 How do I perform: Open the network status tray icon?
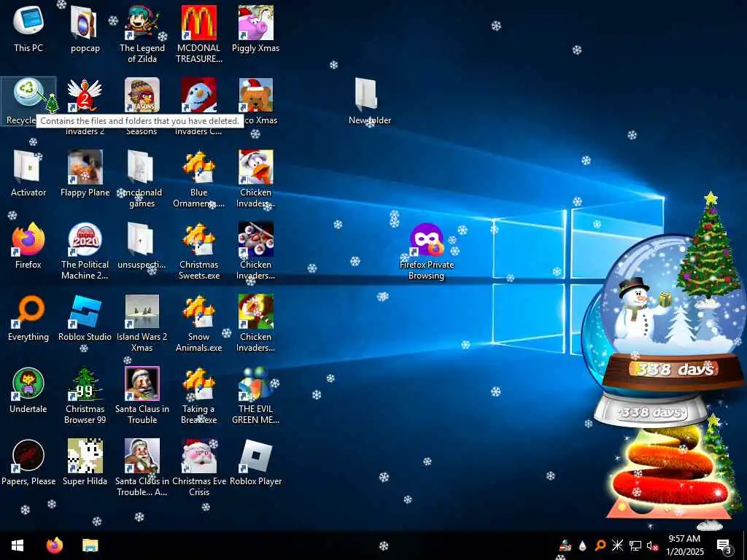click(x=635, y=545)
